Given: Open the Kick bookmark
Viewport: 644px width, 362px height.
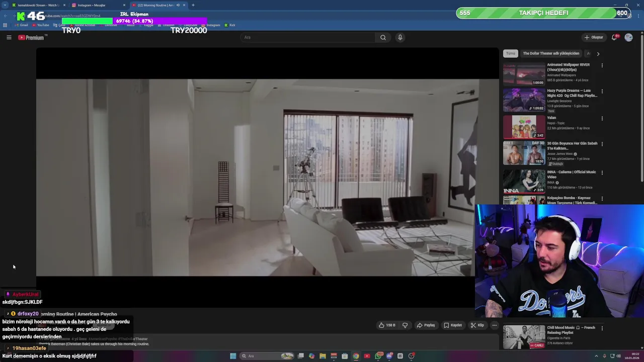Looking at the screenshot, I should pyautogui.click(x=230, y=25).
